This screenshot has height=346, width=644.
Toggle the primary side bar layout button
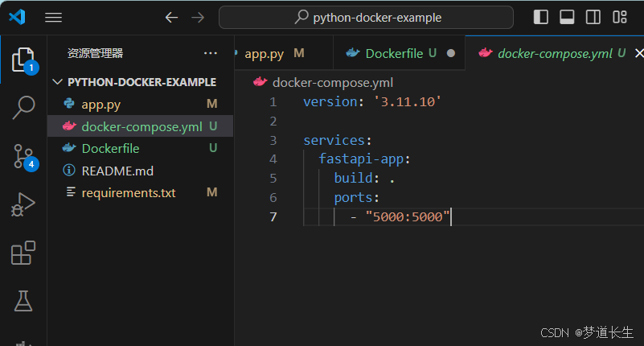(541, 17)
